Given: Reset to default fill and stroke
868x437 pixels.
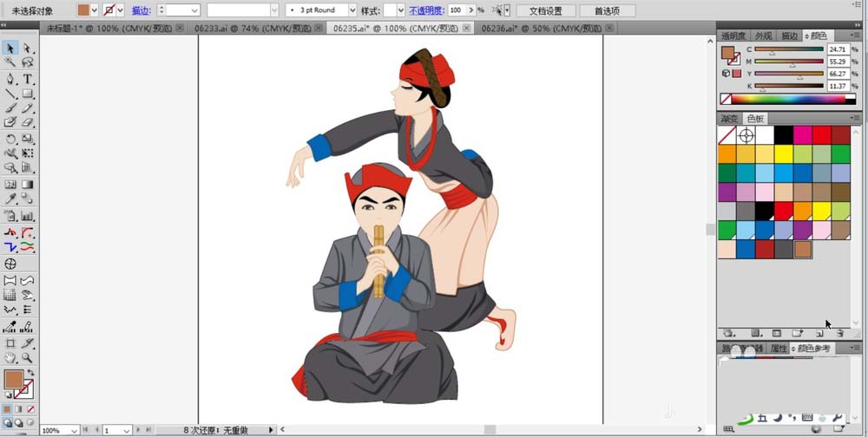Looking at the screenshot, I should 8,395.
